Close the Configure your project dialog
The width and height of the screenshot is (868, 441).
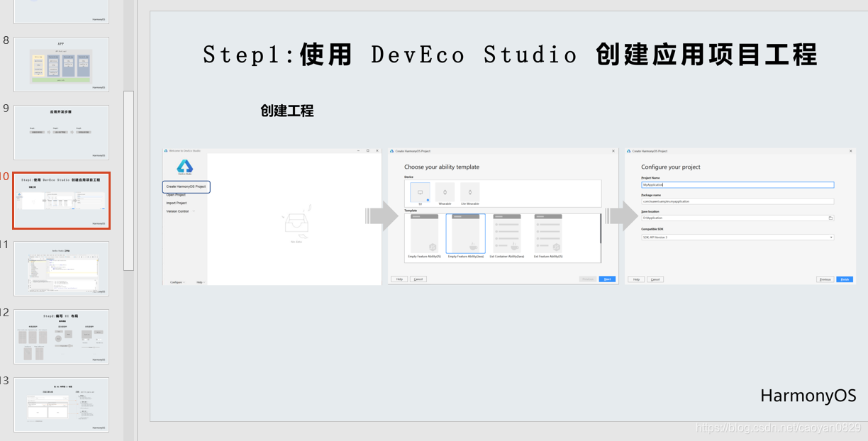(x=851, y=151)
